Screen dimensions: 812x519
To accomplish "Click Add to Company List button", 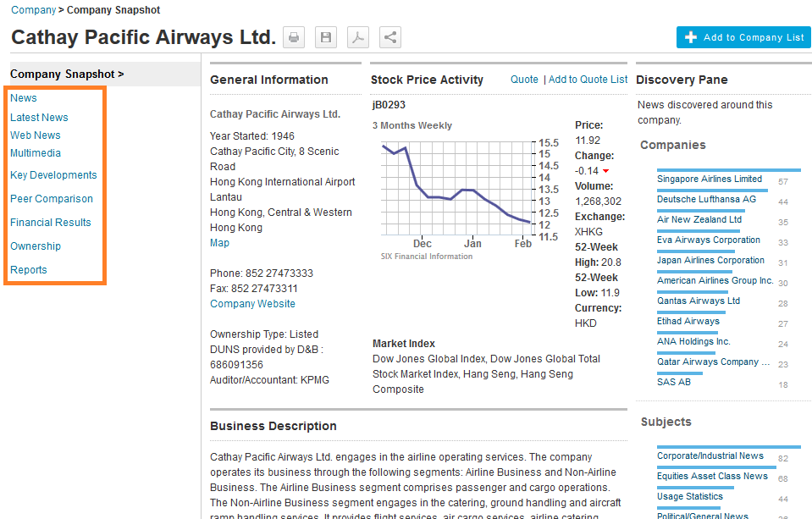I will (x=743, y=37).
